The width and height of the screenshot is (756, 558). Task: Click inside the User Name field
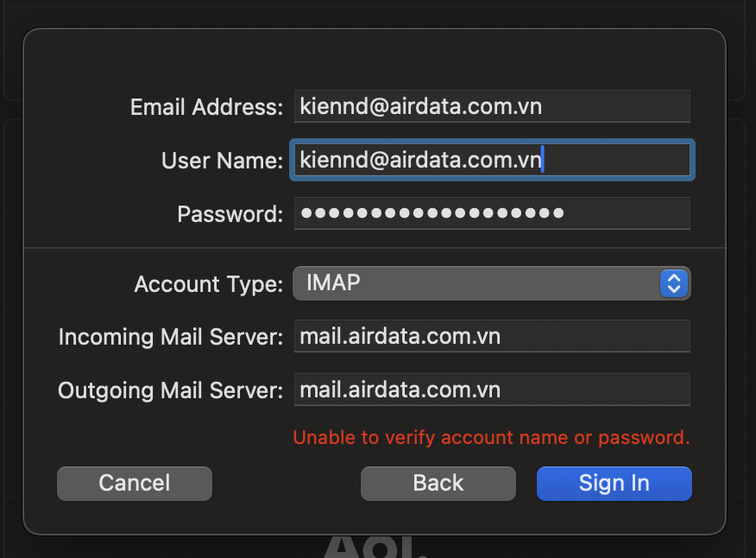491,160
